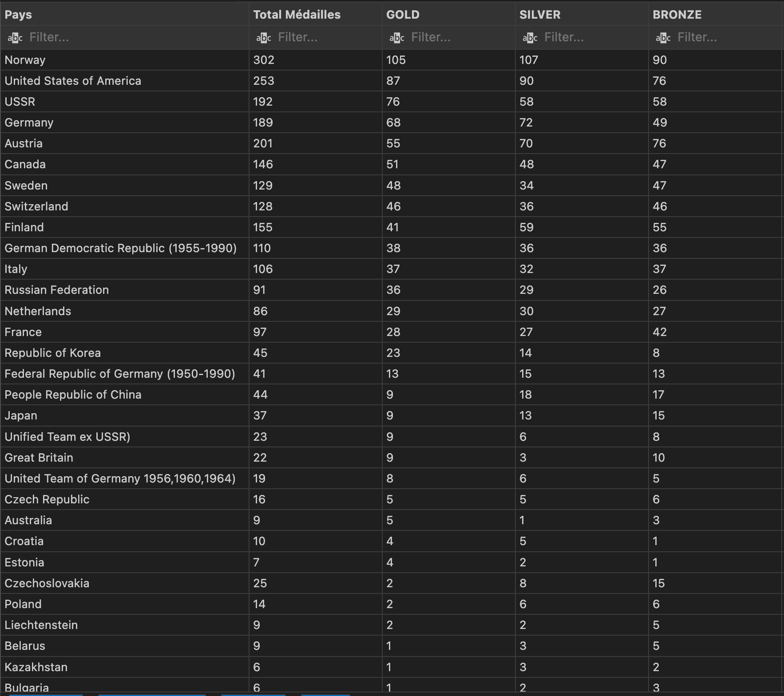Click USSR's total medals value 192
This screenshot has height=696, width=784.
tap(263, 102)
